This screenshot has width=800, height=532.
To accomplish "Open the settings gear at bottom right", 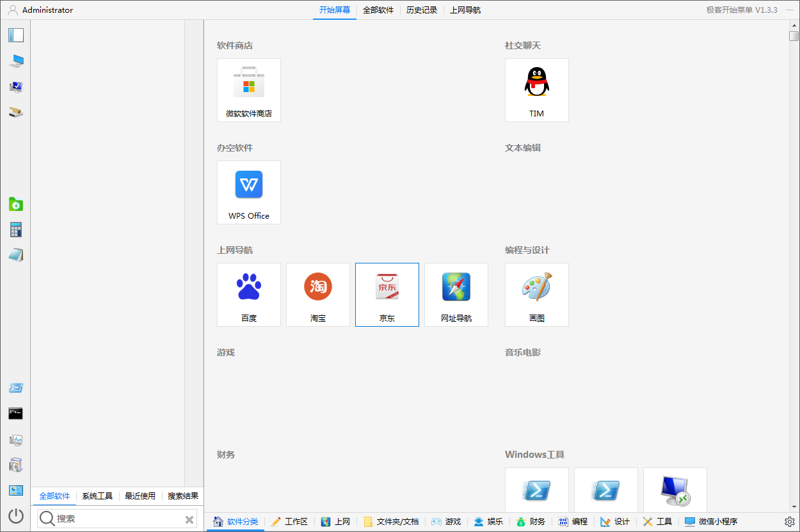I will tap(790, 522).
